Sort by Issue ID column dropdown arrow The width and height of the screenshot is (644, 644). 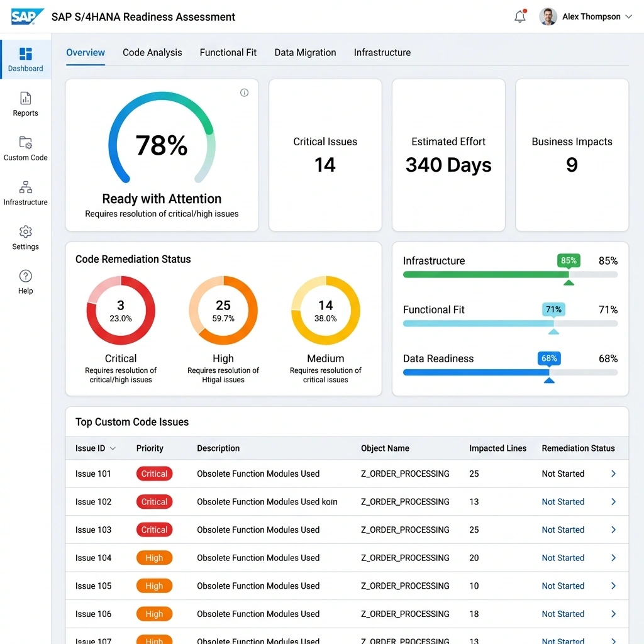[113, 448]
